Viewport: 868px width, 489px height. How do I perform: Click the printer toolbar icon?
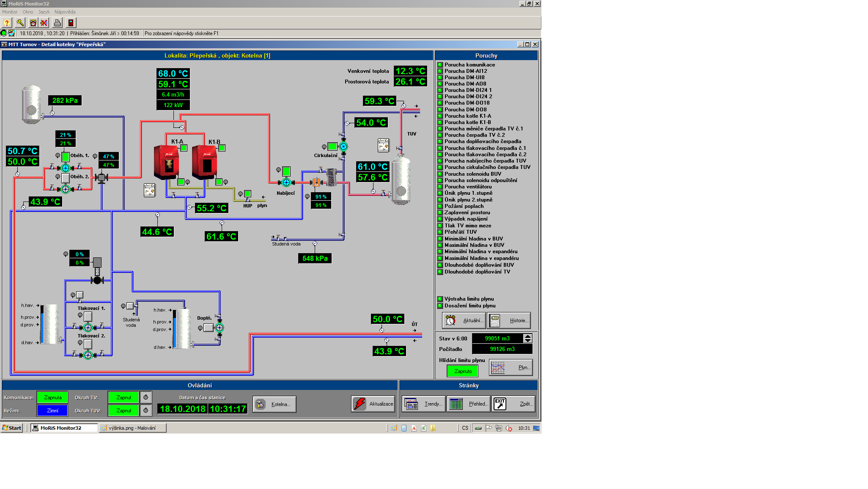click(58, 23)
